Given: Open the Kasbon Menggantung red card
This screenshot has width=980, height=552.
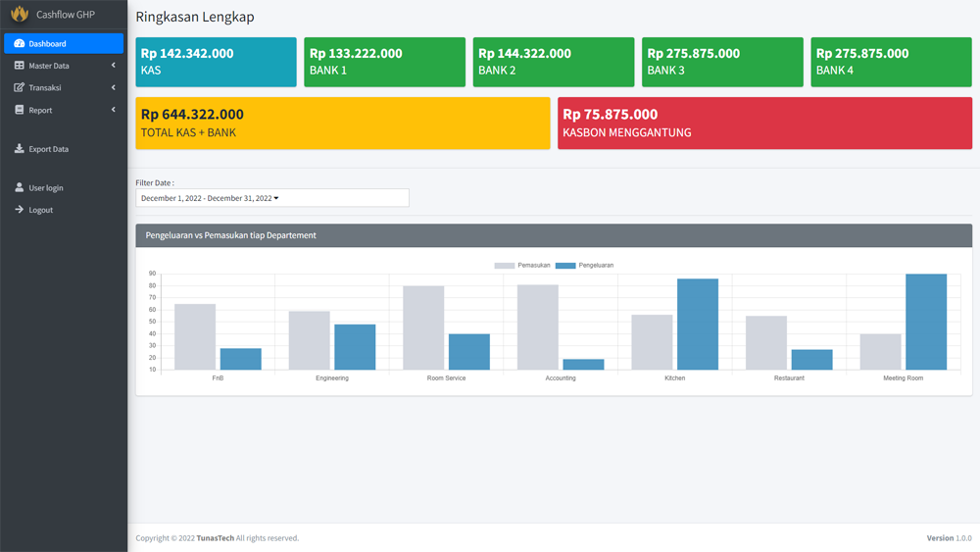Looking at the screenshot, I should [x=764, y=123].
